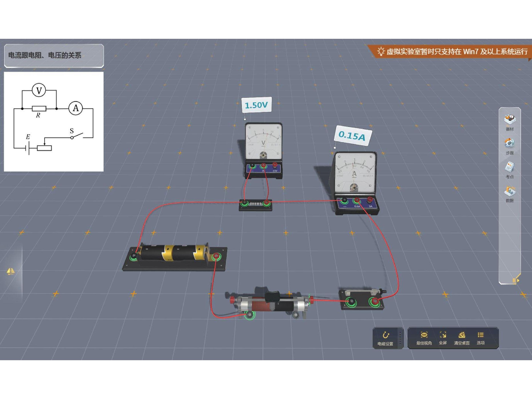
Task: Open 电磁设置 electromagnetic settings
Action: [385, 339]
